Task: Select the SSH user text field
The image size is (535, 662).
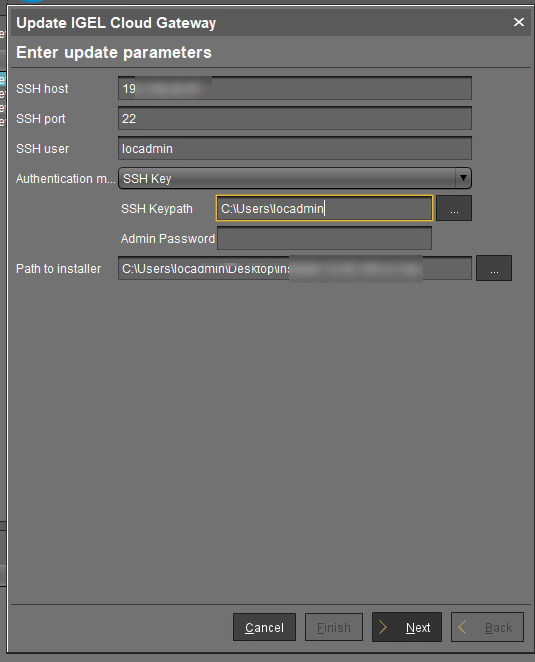Action: (x=295, y=148)
